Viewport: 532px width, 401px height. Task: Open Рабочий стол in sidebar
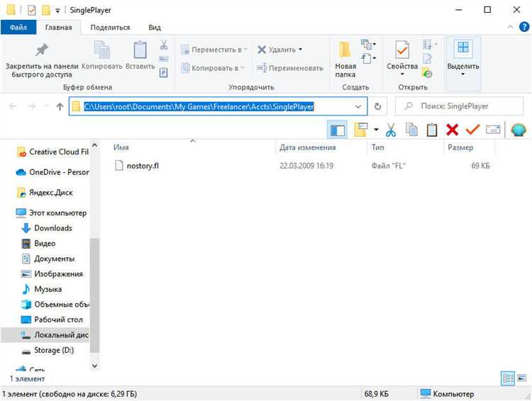pyautogui.click(x=52, y=320)
